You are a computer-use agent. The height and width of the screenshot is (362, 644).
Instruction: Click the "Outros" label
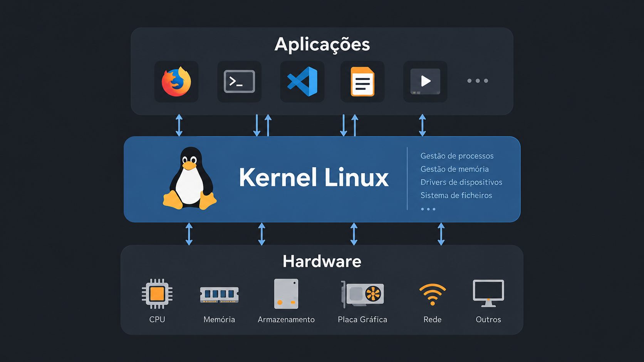(x=488, y=319)
